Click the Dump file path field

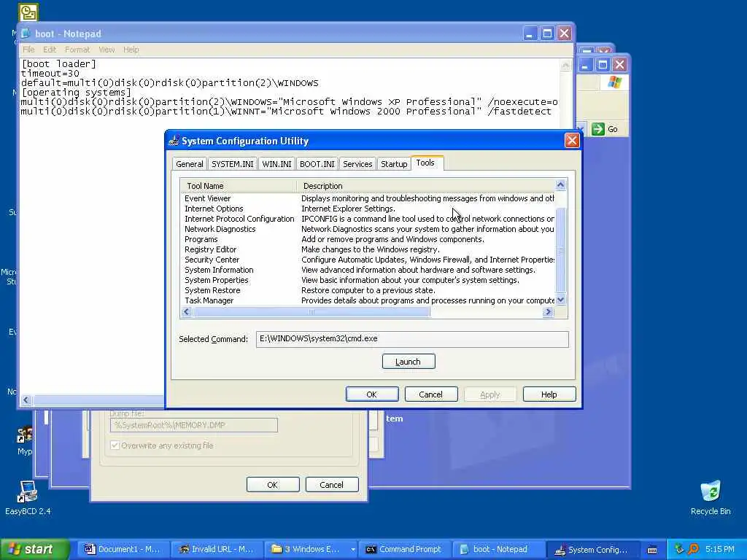[x=194, y=425]
